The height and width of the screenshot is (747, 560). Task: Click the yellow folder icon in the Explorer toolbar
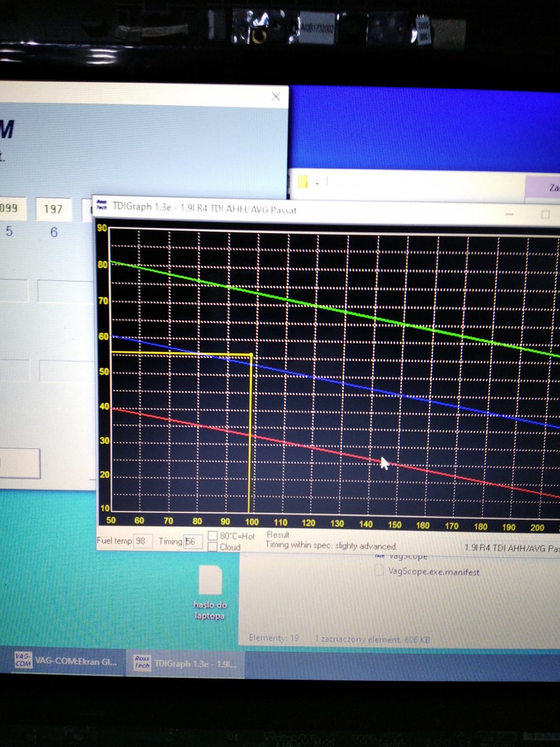304,182
